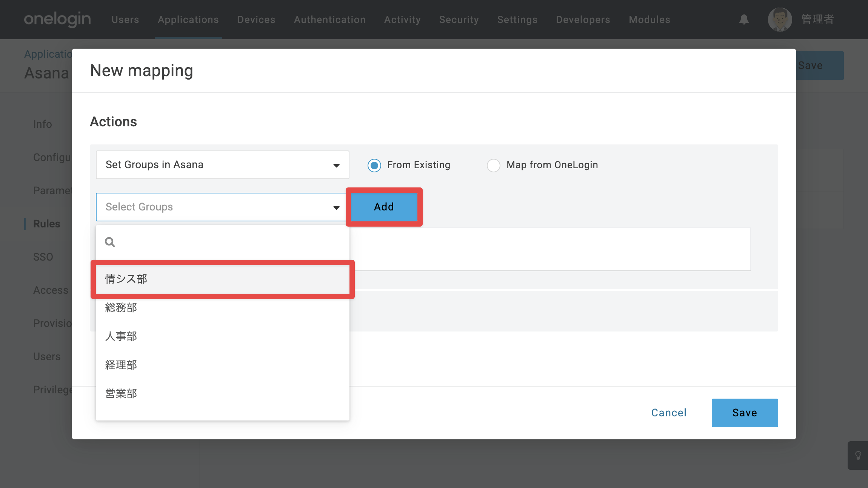The width and height of the screenshot is (868, 488).
Task: Open the Developers top navigation menu
Action: pyautogui.click(x=583, y=20)
